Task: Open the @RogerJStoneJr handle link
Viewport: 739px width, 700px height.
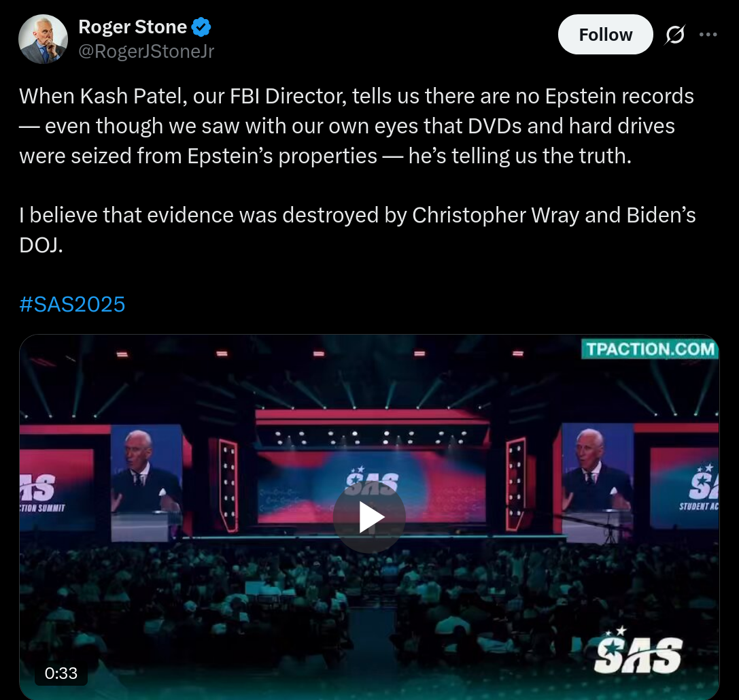Action: click(x=146, y=52)
